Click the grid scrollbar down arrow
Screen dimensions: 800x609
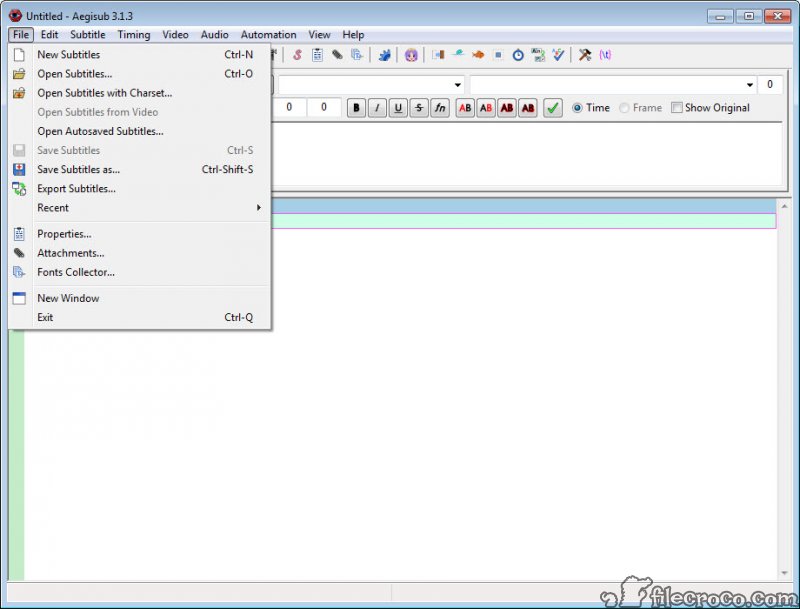pos(784,573)
